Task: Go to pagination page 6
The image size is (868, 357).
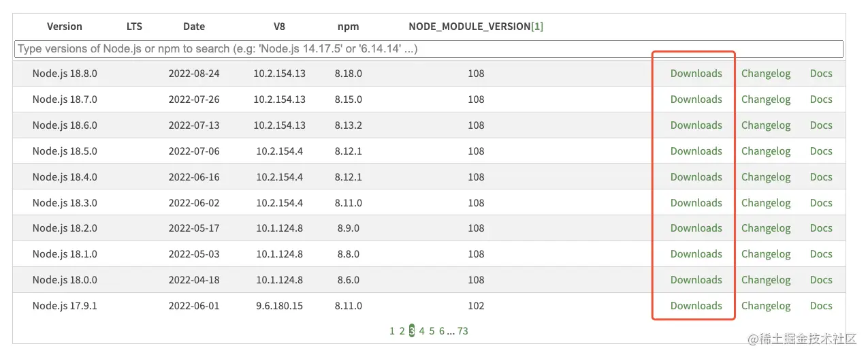Action: pos(442,331)
